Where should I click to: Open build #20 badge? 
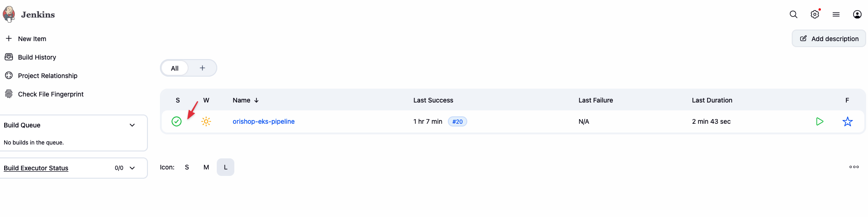[458, 122]
